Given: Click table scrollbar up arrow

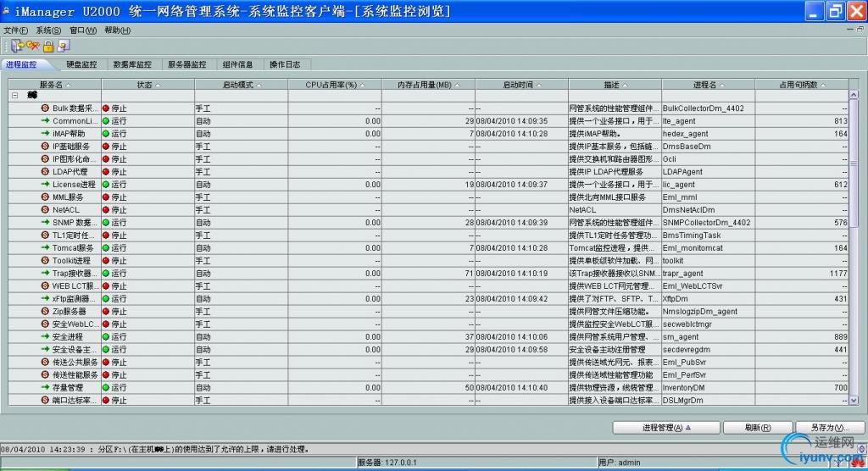Looking at the screenshot, I should (854, 95).
